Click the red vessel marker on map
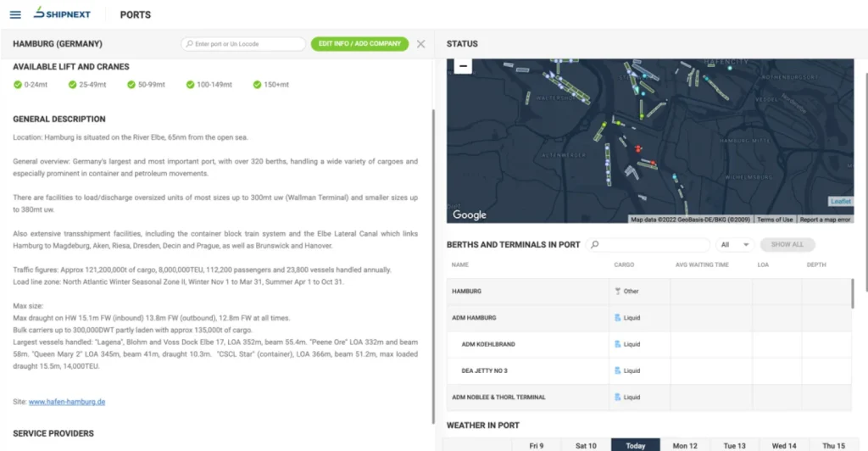Viewport: 868px width, 451px height. point(638,148)
